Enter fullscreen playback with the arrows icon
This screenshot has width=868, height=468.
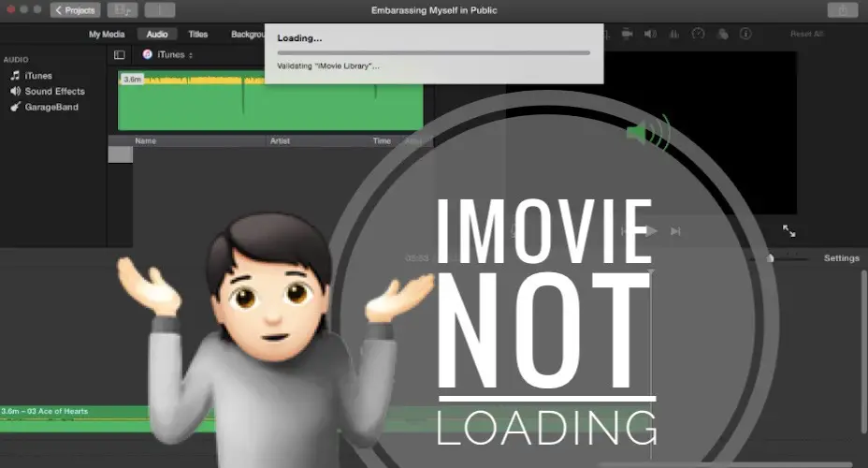(788, 230)
